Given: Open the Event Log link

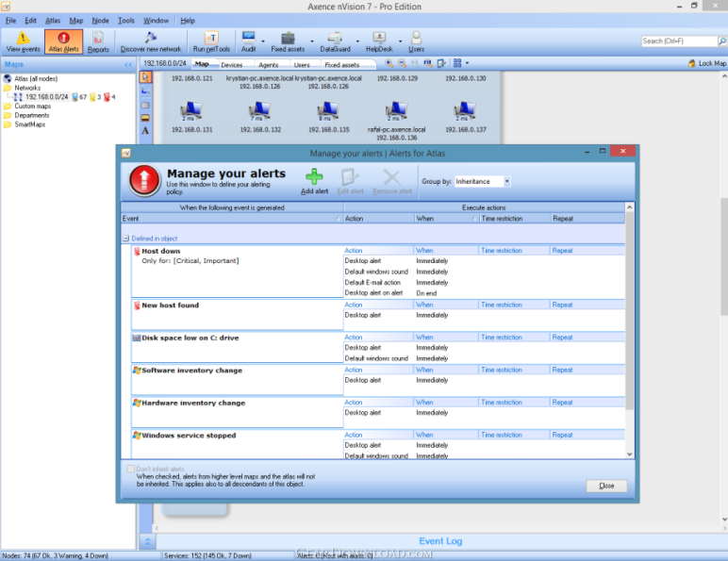Looking at the screenshot, I should point(440,541).
